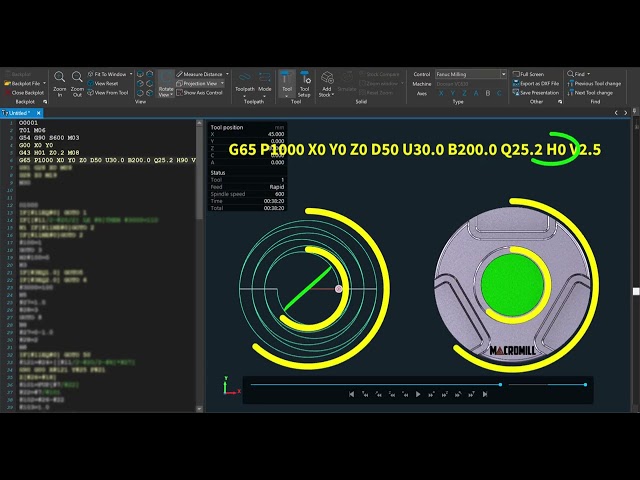Open the Mode options button
The width and height of the screenshot is (640, 480).
pyautogui.click(x=264, y=84)
